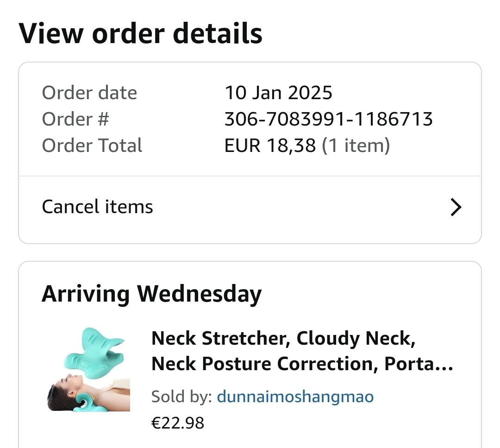500x448 pixels.
Task: Open seller dunnaimoshangmao's page
Action: click(x=295, y=397)
